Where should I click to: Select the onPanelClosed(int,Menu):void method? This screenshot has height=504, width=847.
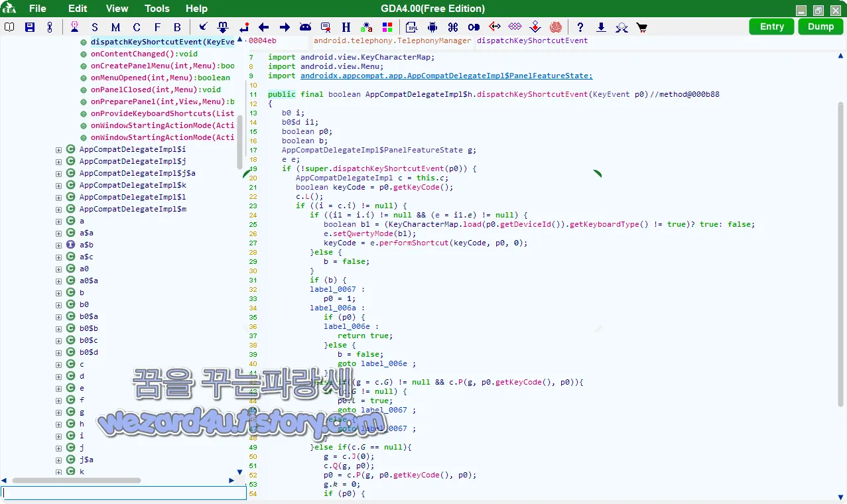click(x=156, y=90)
